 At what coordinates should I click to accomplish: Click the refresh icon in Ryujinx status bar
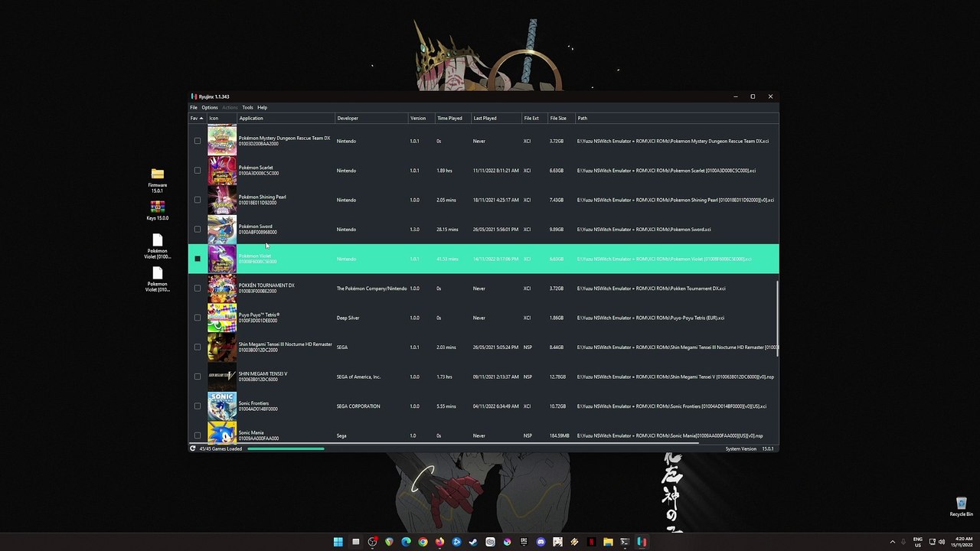(x=193, y=448)
